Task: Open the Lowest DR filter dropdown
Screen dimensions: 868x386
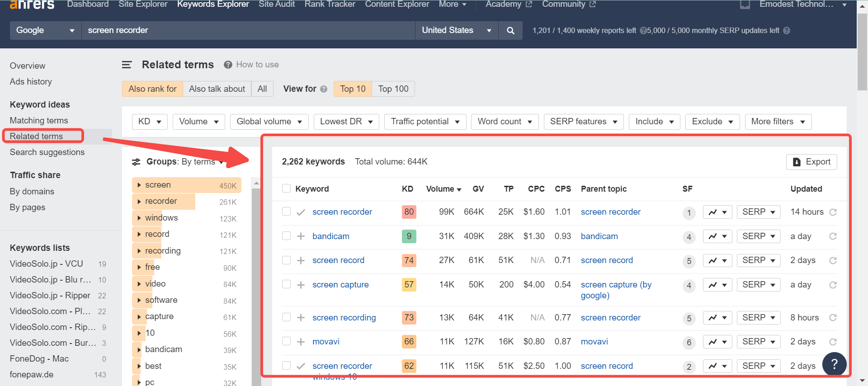Action: click(x=346, y=122)
